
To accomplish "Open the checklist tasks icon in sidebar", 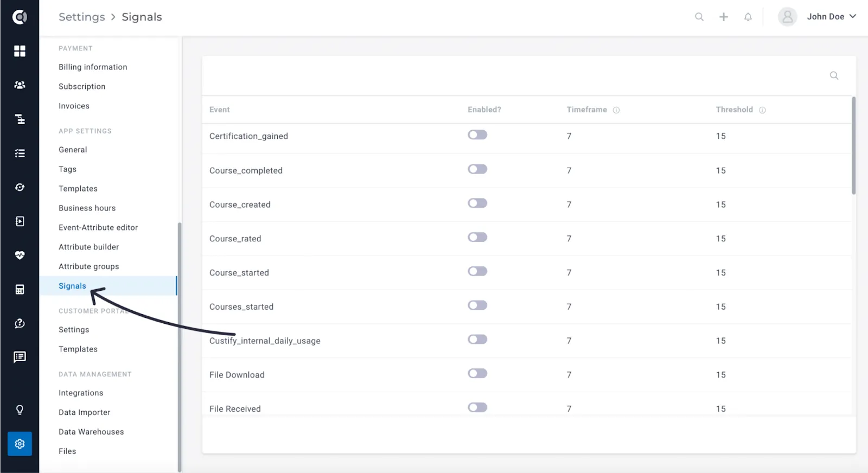I will (20, 154).
